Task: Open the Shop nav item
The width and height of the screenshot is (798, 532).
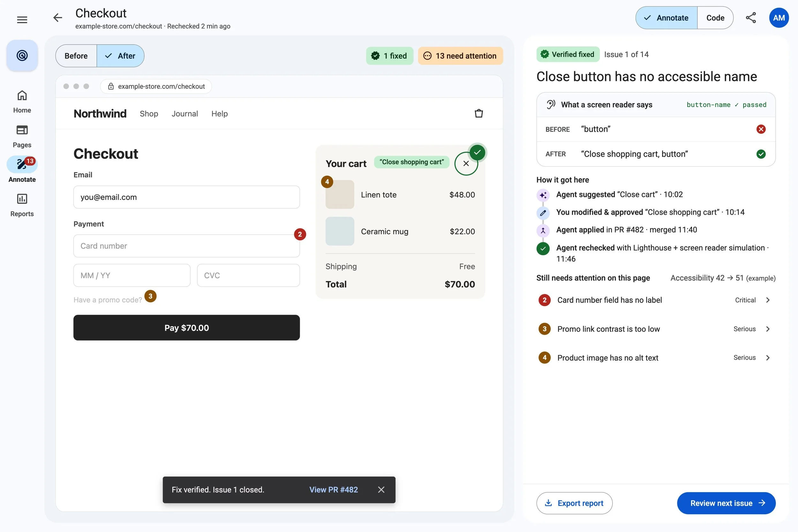Action: point(149,114)
